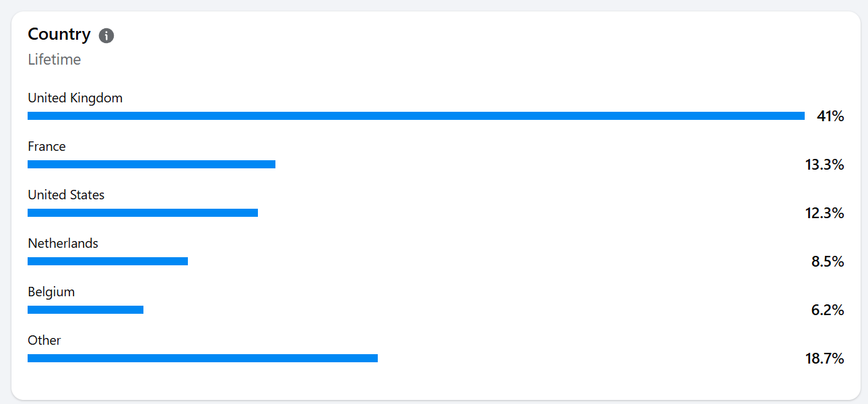Click the Belgium blue bar
The height and width of the screenshot is (404, 868).
(86, 310)
